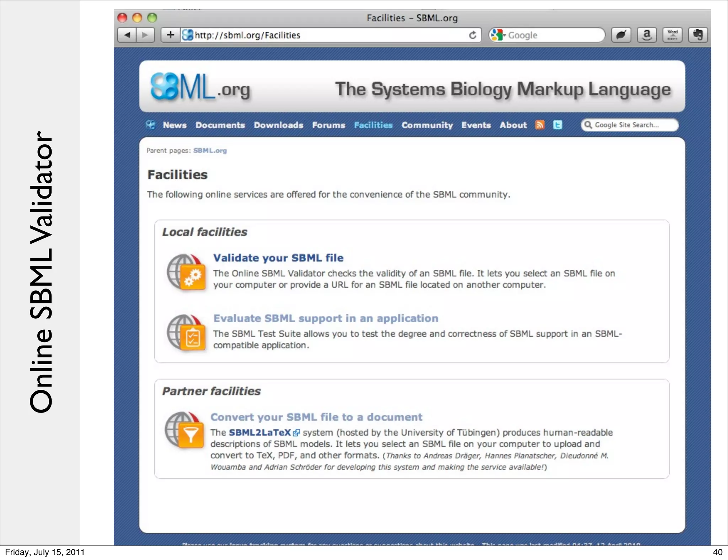Click the Amazon toolbar icon
728x560 pixels.
[647, 35]
